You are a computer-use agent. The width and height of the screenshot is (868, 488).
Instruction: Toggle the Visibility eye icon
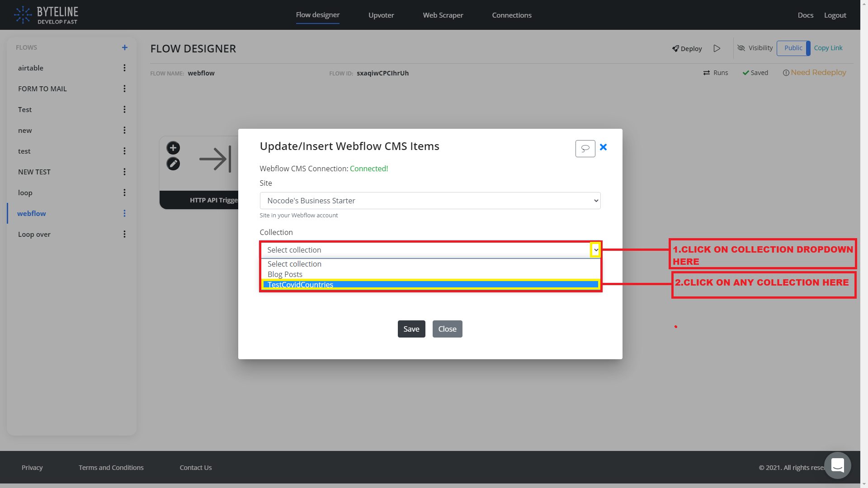coord(741,48)
